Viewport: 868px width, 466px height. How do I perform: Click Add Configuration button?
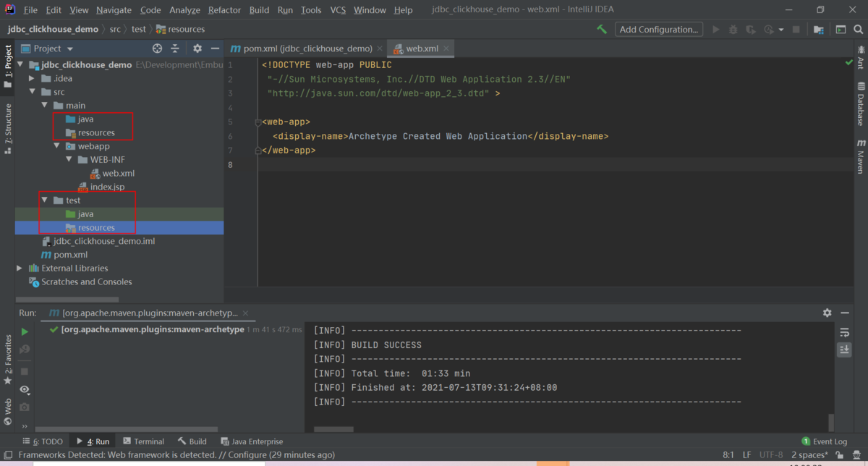pyautogui.click(x=659, y=30)
